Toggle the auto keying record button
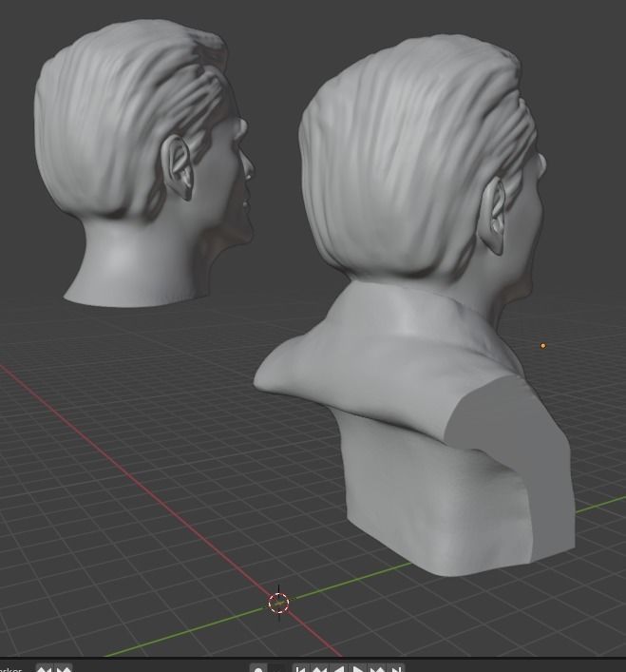The height and width of the screenshot is (672, 626). (x=258, y=667)
